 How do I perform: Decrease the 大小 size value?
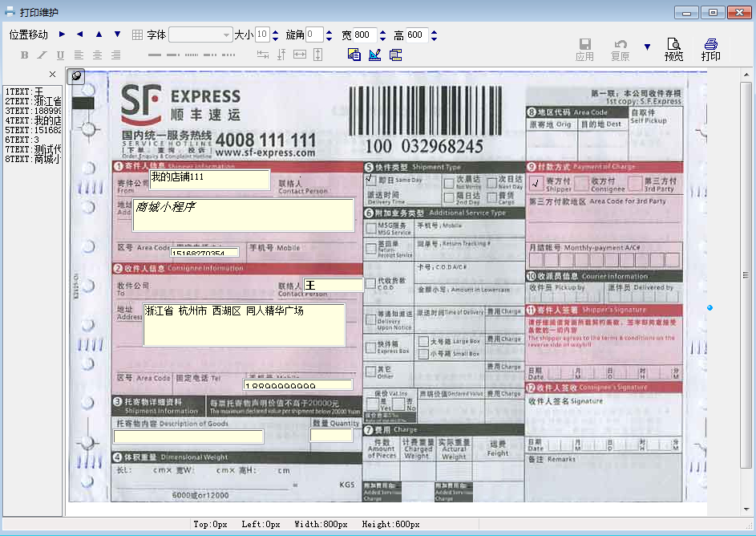click(275, 38)
